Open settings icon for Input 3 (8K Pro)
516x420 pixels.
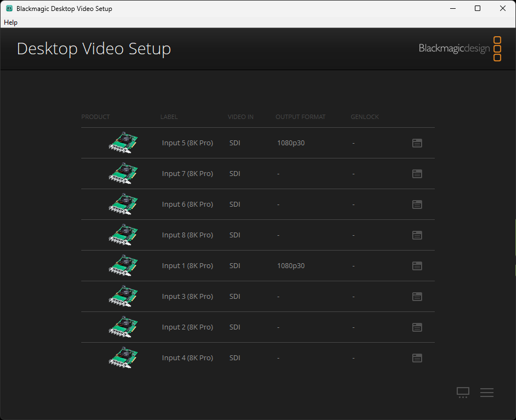point(417,297)
